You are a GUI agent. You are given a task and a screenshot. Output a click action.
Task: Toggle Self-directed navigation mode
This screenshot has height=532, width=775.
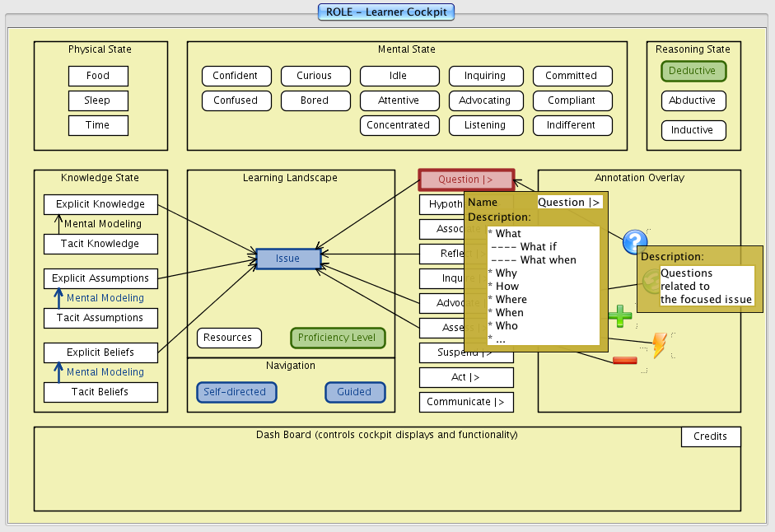[236, 392]
